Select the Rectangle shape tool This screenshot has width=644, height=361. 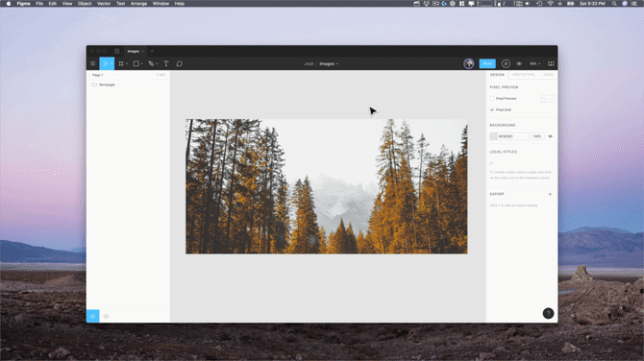[x=137, y=63]
